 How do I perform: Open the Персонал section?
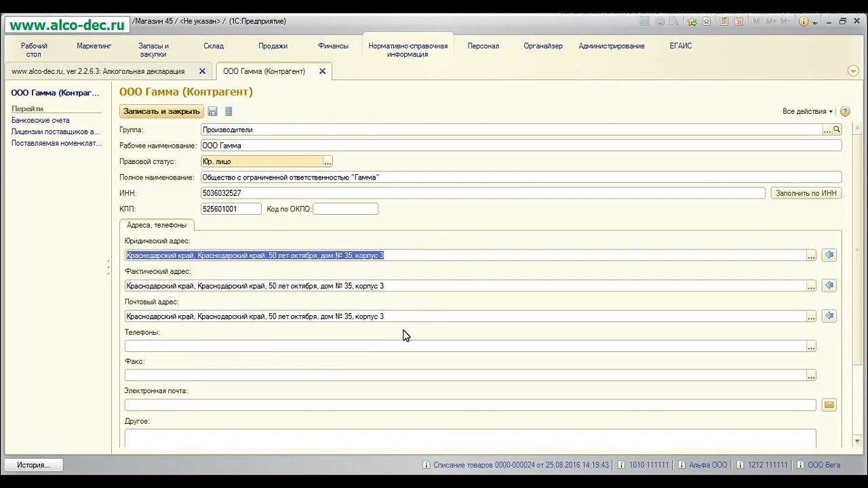[484, 46]
